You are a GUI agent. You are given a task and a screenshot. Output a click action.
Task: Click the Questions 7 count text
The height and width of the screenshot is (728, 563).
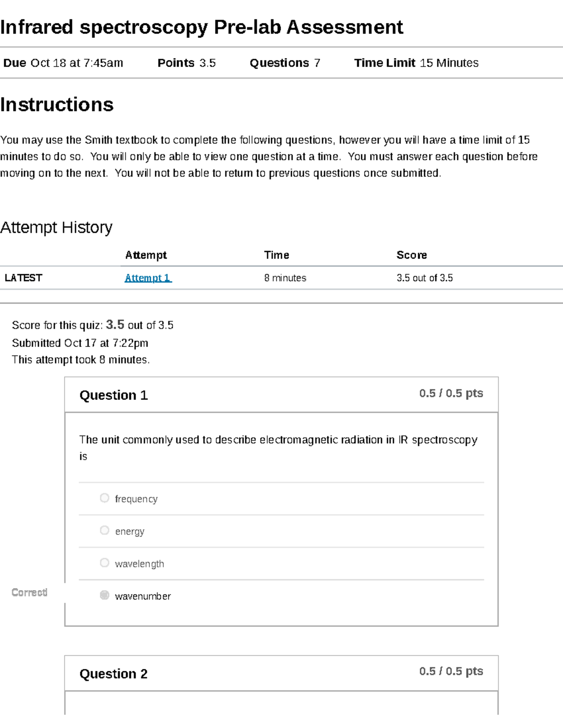pyautogui.click(x=285, y=63)
